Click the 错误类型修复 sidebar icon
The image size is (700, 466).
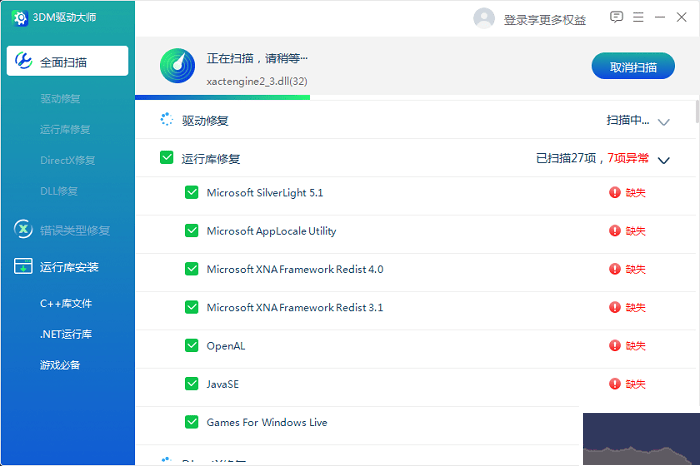tap(22, 230)
